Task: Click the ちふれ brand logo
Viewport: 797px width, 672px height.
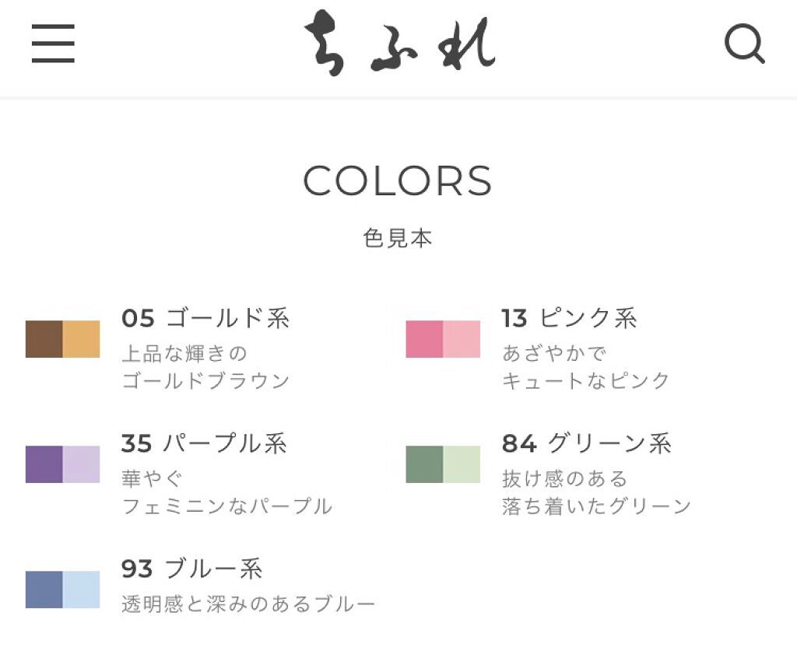Action: click(398, 45)
